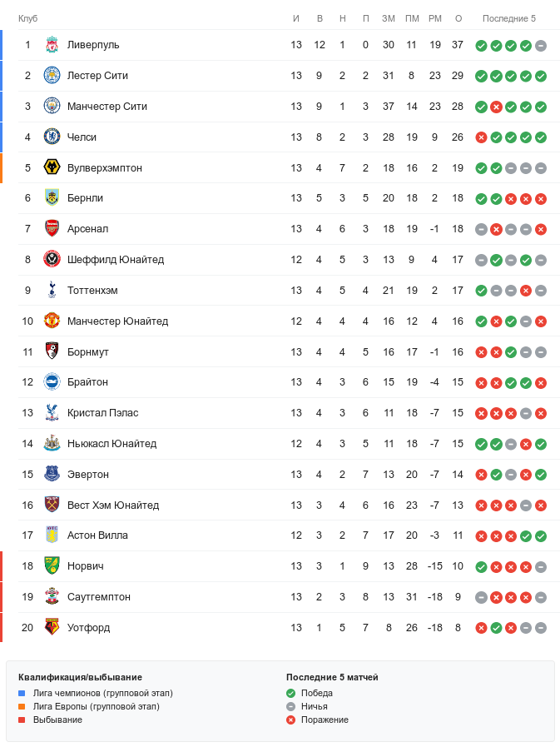Click the Manchester City crest icon
This screenshot has height=747, width=560.
52,107
